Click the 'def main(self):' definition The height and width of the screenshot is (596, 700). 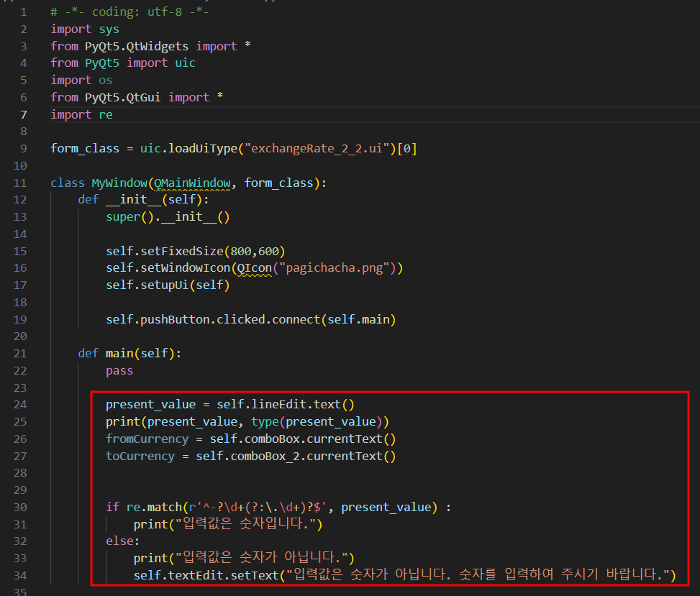point(130,354)
